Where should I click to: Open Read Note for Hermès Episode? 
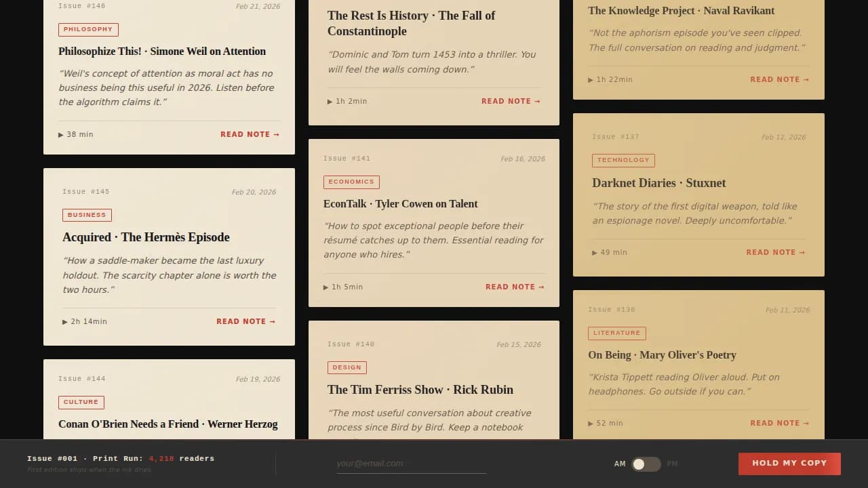click(246, 321)
